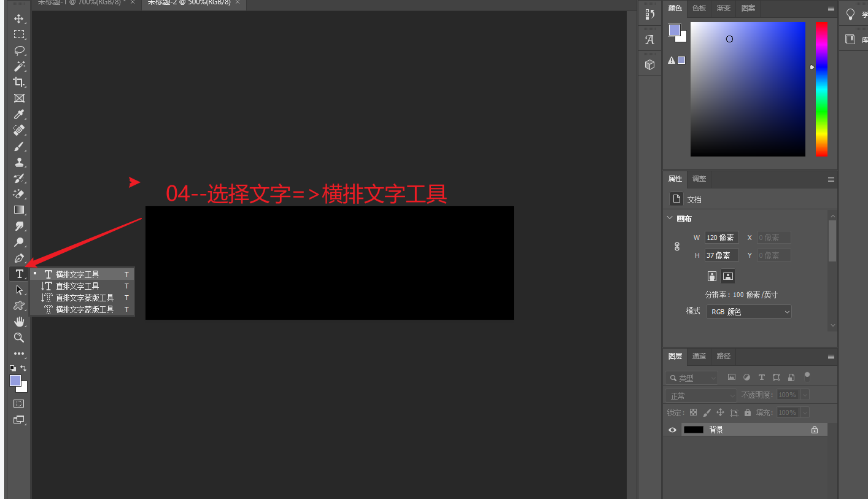Choose 横排文字蒙版工具 from the flyout
This screenshot has width=868, height=499.
click(82, 309)
